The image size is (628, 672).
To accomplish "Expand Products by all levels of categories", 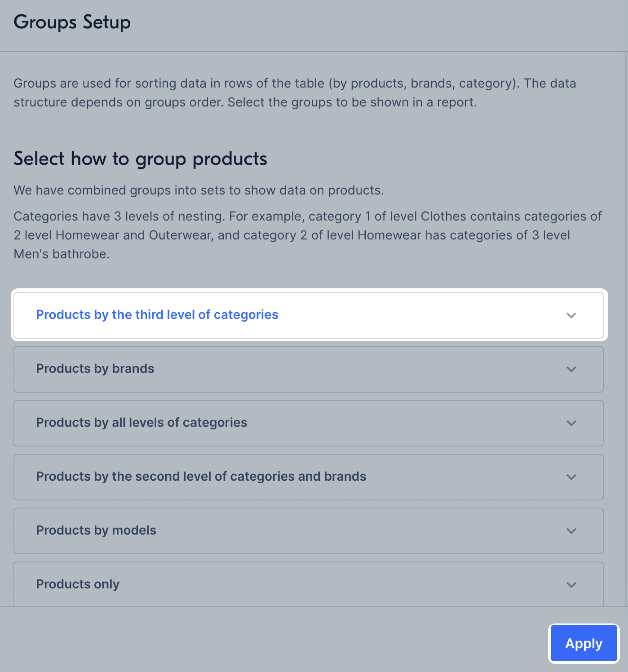I will click(308, 423).
